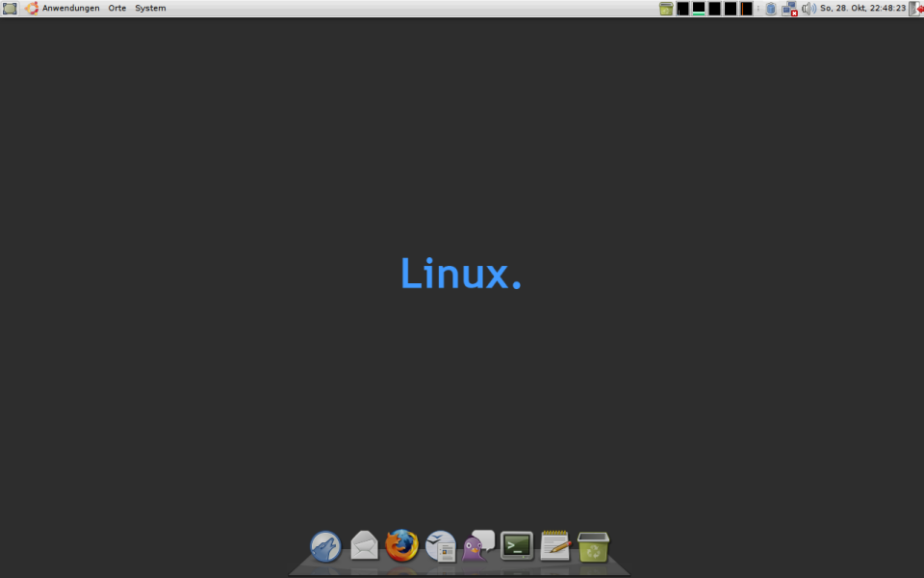The height and width of the screenshot is (578, 924).
Task: Open the volume speaker control
Action: pos(809,9)
